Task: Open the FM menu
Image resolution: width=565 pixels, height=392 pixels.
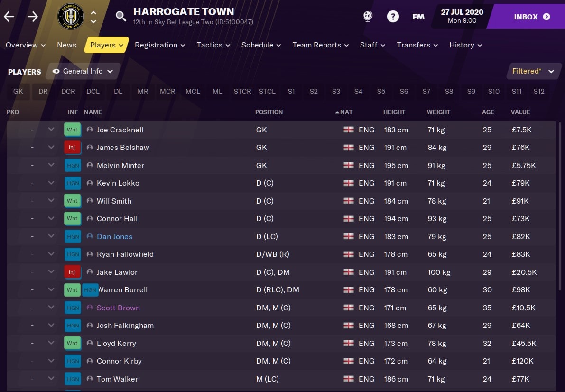Action: 418,17
